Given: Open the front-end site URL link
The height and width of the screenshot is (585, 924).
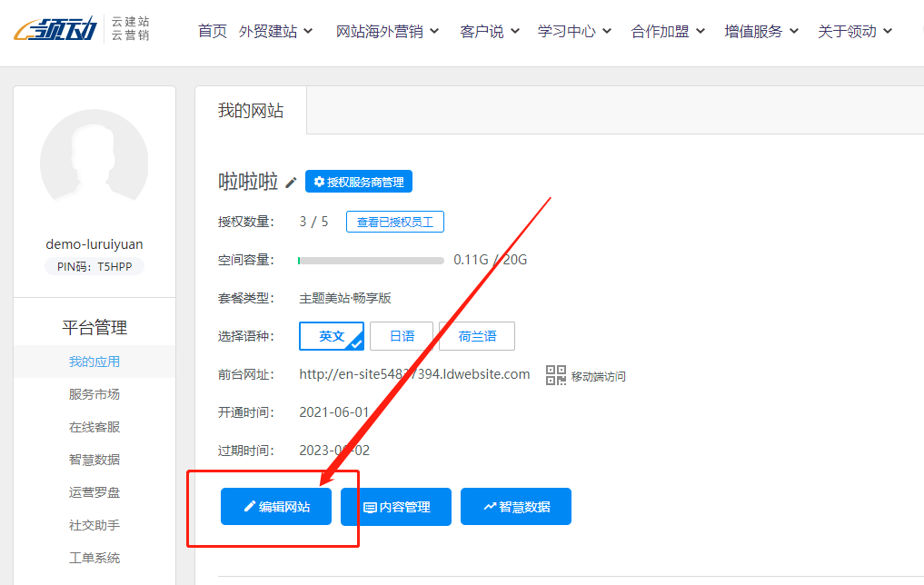Looking at the screenshot, I should [414, 374].
